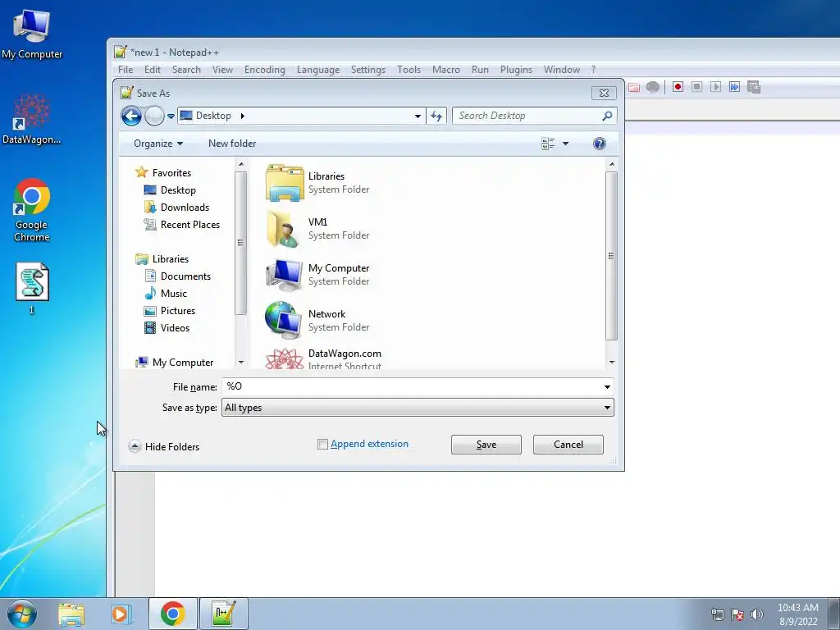The image size is (840, 630).
Task: Select the desktop file named 1
Action: (32, 288)
